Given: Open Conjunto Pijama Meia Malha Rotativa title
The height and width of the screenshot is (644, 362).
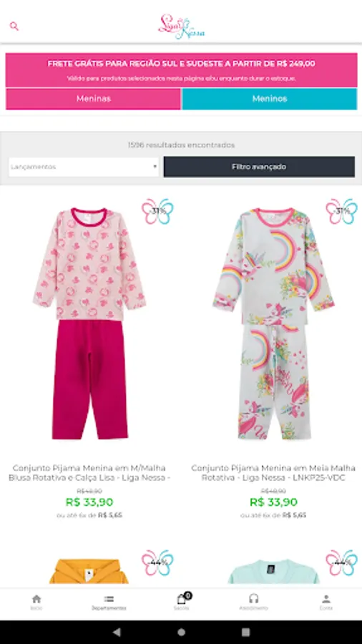Looking at the screenshot, I should (x=273, y=473).
